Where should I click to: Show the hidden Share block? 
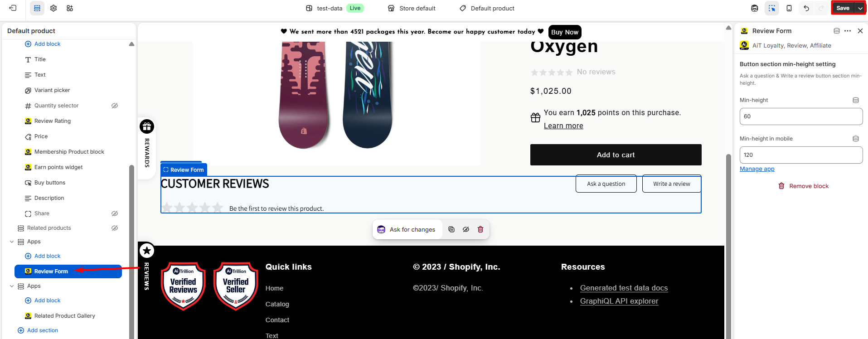[115, 213]
